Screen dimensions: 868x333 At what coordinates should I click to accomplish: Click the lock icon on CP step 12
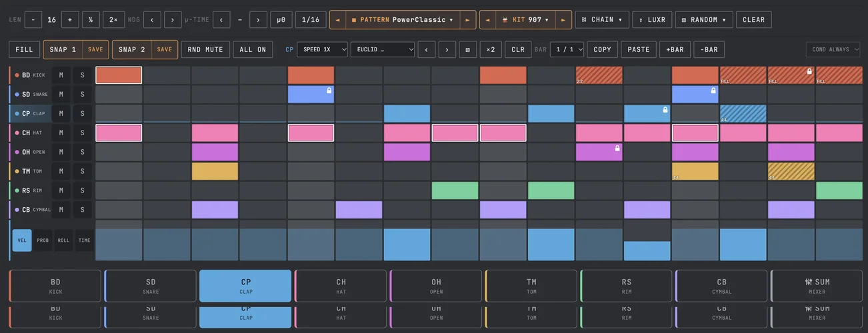coord(665,109)
